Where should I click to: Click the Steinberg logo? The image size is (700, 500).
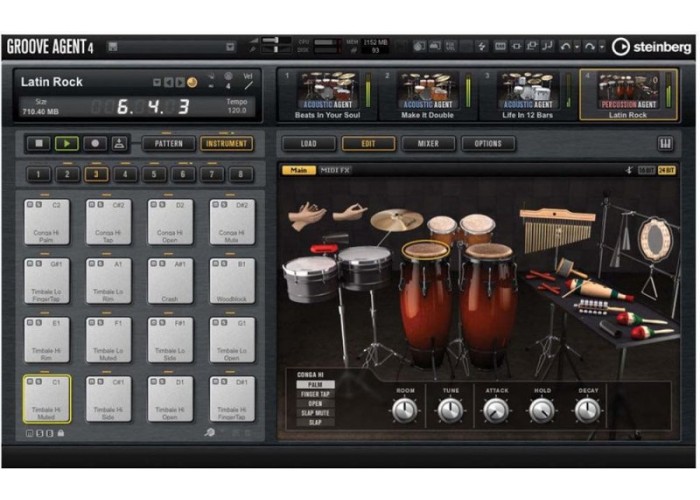(651, 47)
